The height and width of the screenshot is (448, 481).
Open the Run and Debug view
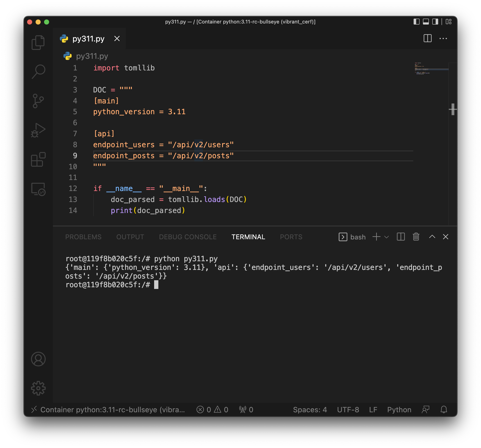coord(38,131)
